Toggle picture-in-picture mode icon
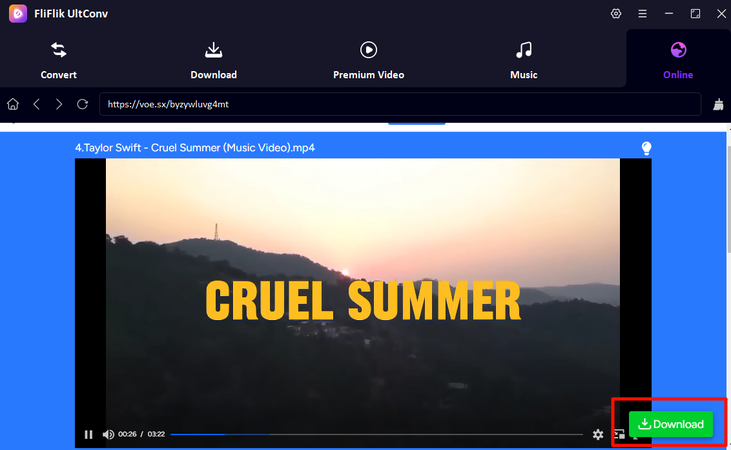 tap(620, 434)
